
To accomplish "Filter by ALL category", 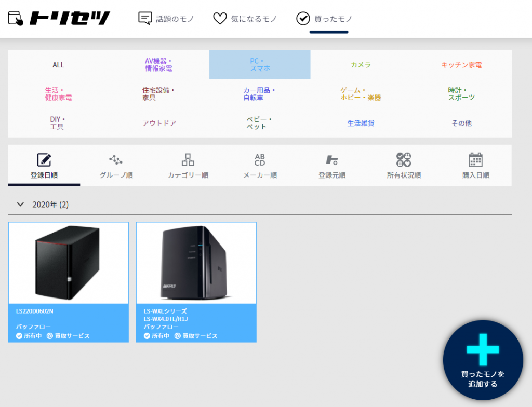I will click(x=58, y=65).
